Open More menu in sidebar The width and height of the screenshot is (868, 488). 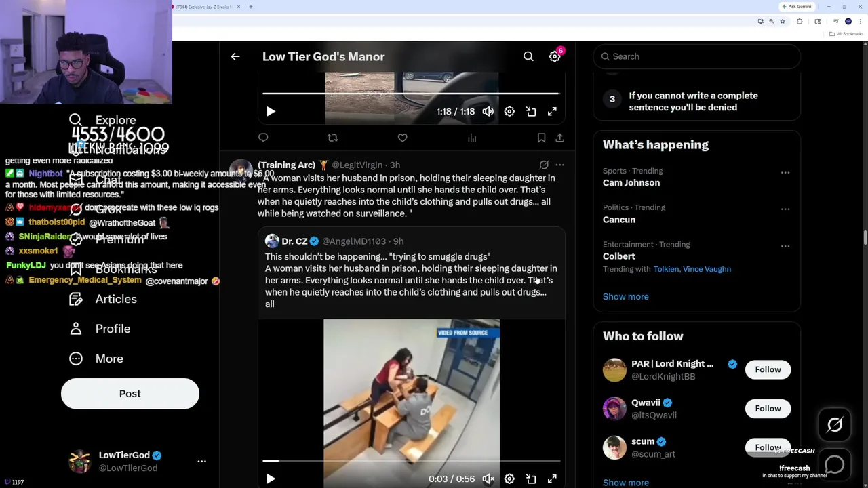[x=96, y=359]
